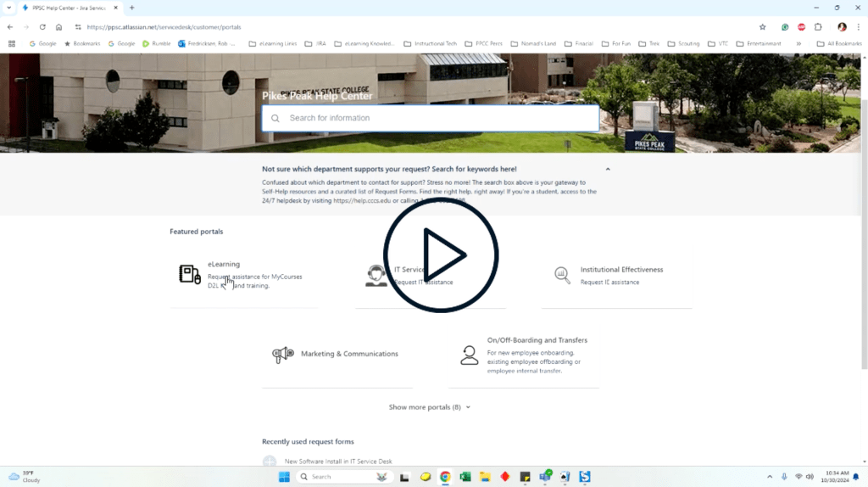Follow the help.cccs.edu link
This screenshot has width=868, height=487.
click(x=362, y=200)
